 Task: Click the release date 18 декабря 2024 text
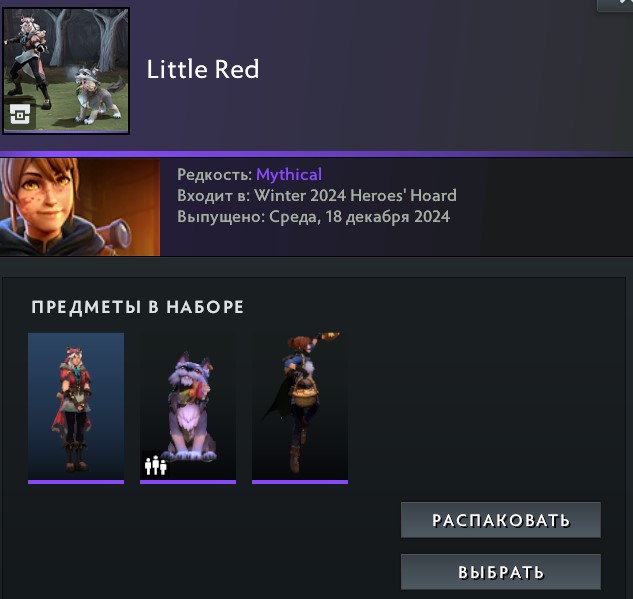tap(388, 217)
